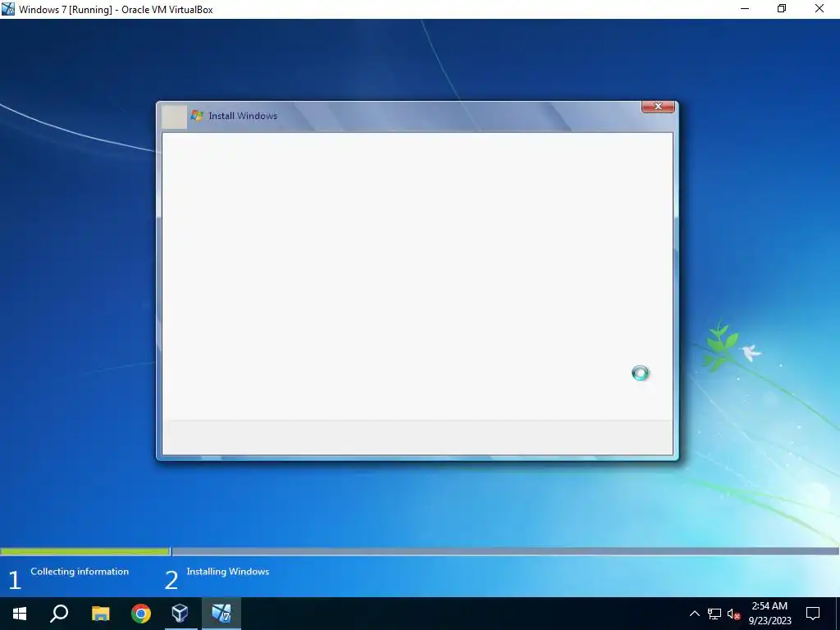Close the Install Windows dialog

point(658,107)
